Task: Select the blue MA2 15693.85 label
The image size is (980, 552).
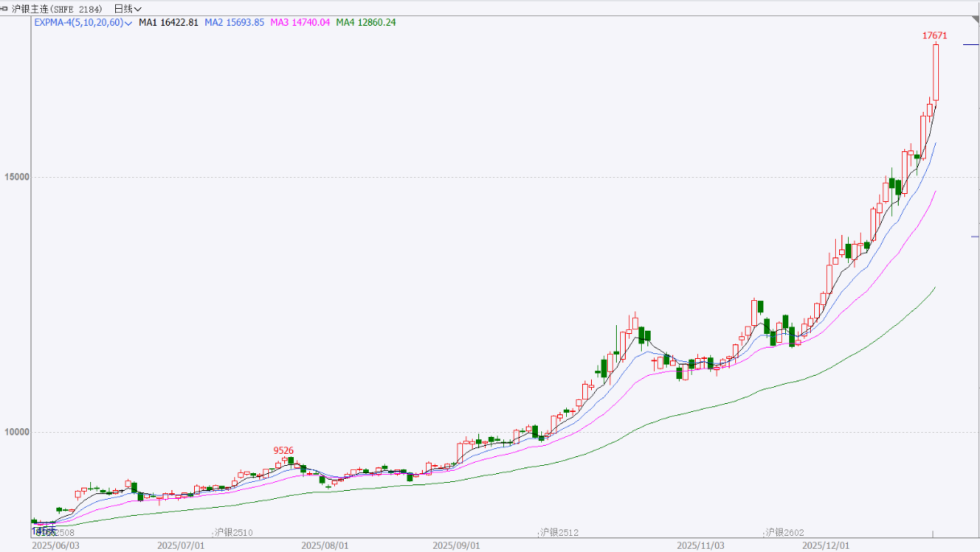Action: pyautogui.click(x=234, y=23)
